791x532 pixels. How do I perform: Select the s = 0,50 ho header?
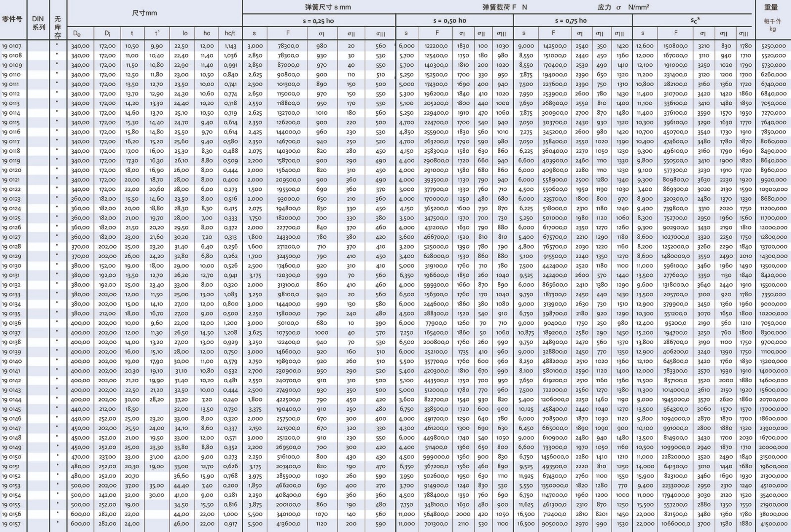click(449, 21)
